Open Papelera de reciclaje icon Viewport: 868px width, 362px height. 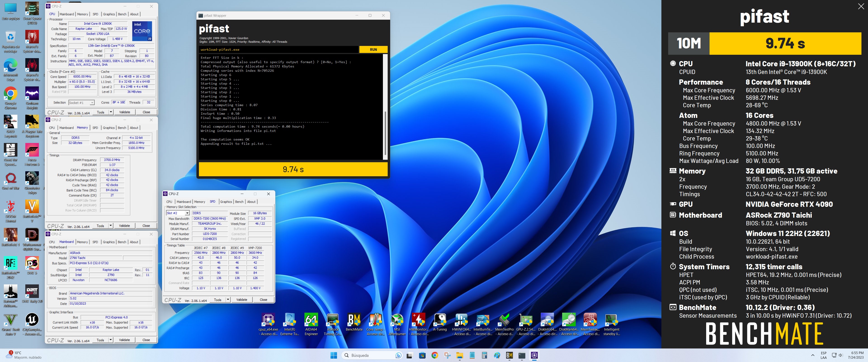(x=11, y=41)
